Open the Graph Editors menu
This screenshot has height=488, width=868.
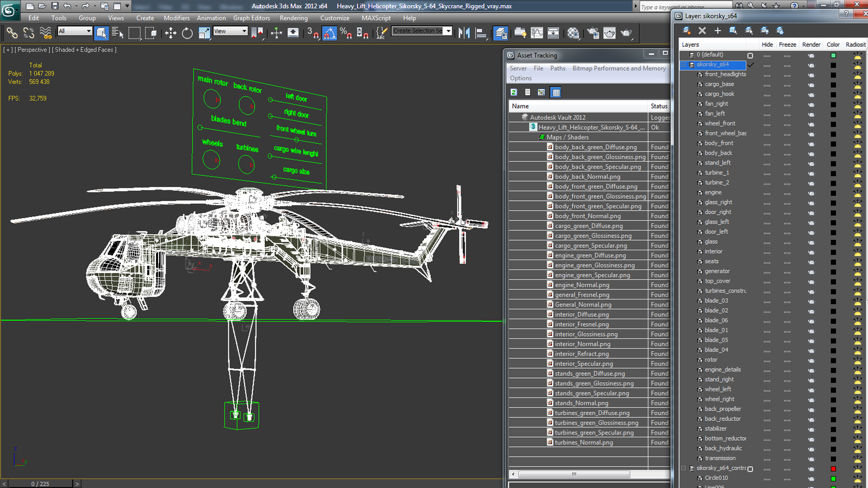(251, 18)
